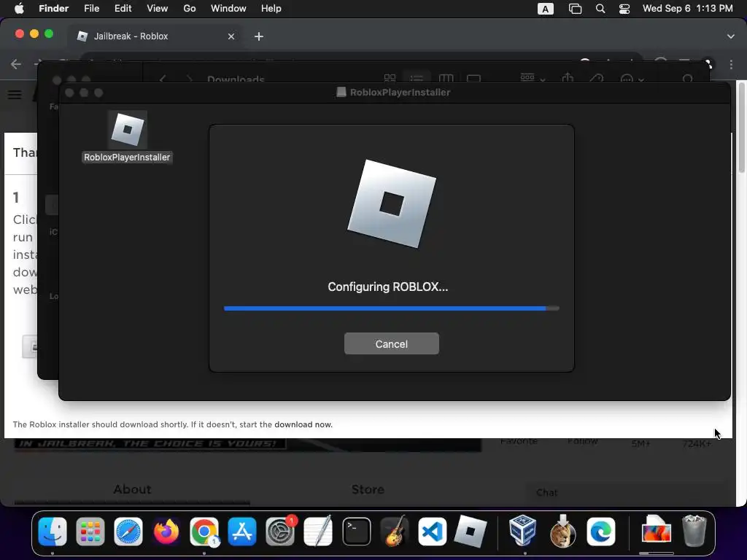Launch Firefox from the Dock
This screenshot has height=560, width=747.
[x=166, y=532]
